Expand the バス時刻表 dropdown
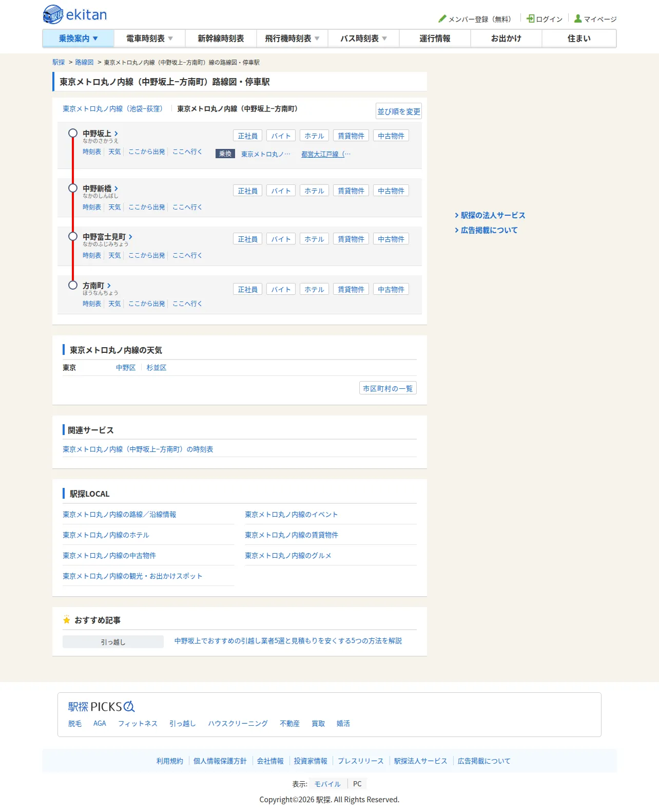 [x=363, y=39]
